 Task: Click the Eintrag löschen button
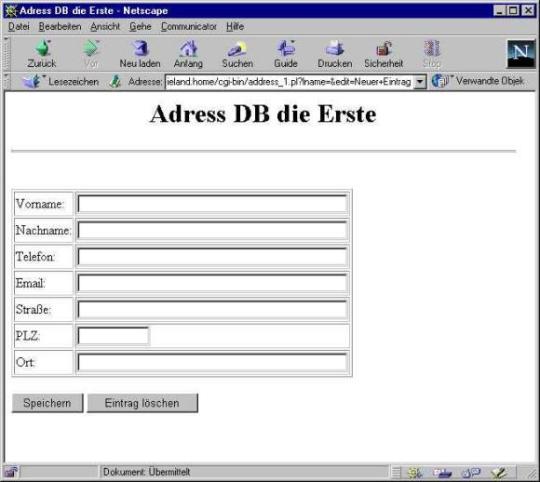pos(143,403)
